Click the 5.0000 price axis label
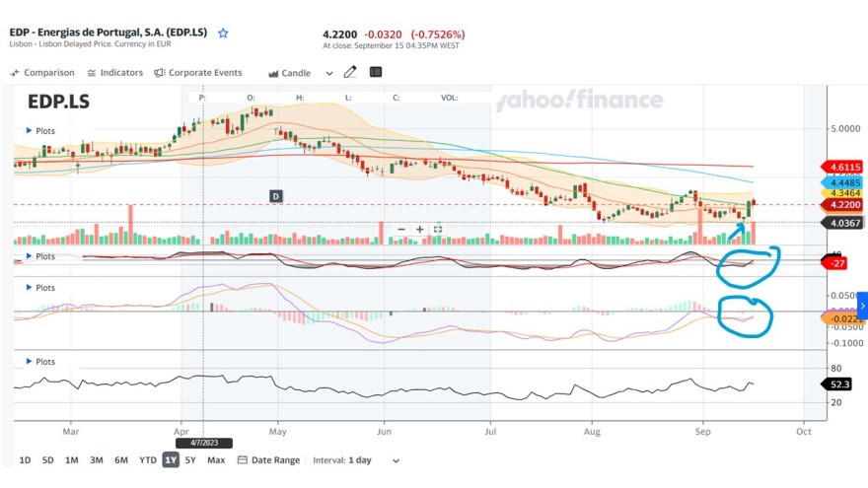This screenshot has height=488, width=868. point(845,128)
